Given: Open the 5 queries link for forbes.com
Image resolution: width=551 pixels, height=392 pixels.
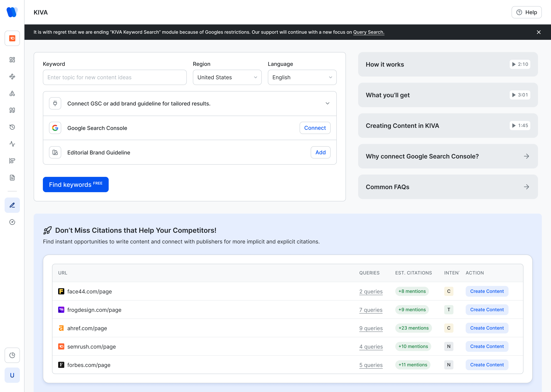Looking at the screenshot, I should pos(371,365).
